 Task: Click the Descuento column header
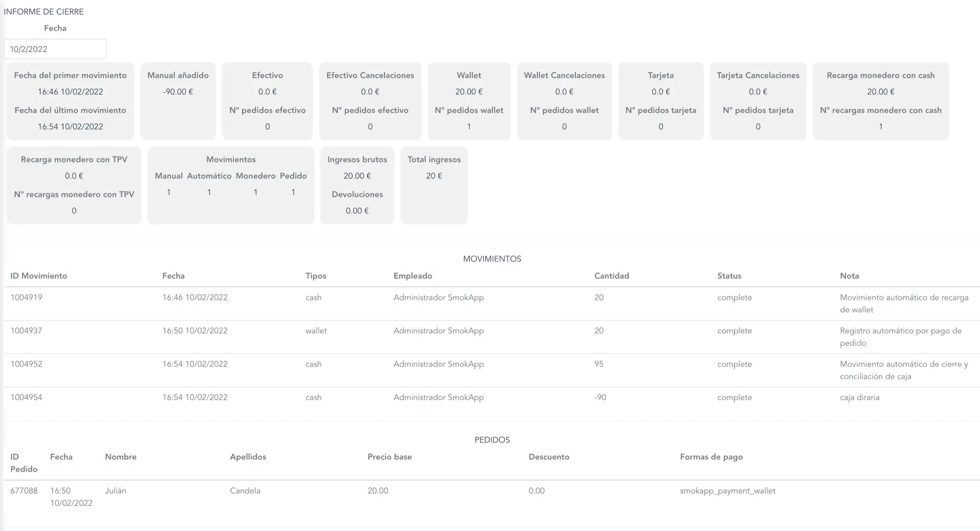[549, 457]
